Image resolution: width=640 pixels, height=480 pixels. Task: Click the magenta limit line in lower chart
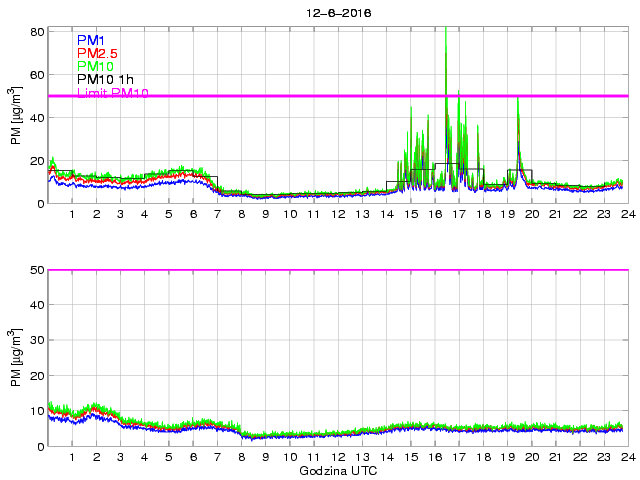pos(337,270)
